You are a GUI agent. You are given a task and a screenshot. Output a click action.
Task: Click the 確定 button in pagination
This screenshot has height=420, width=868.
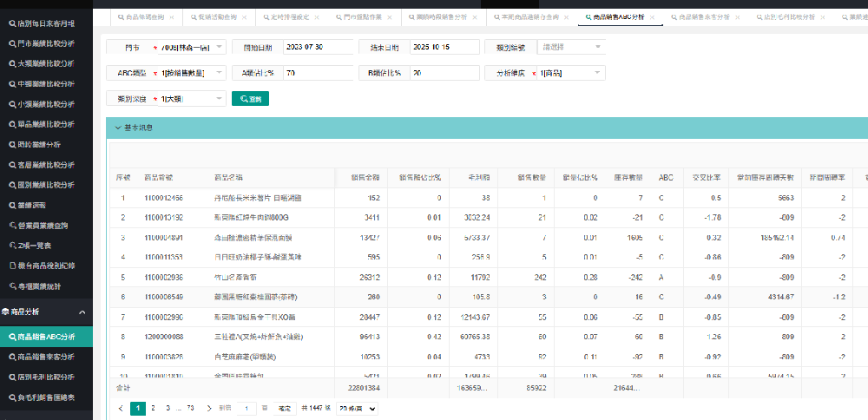pos(284,408)
